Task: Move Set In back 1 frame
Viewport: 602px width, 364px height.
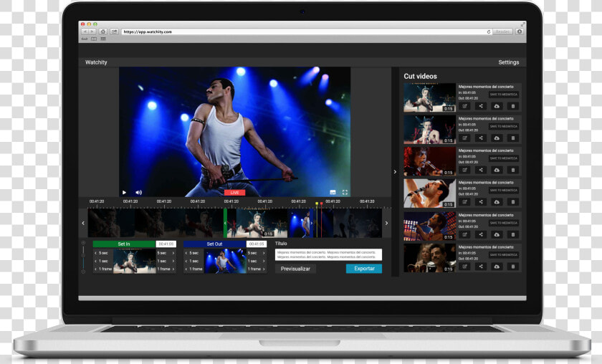Action: 103,269
